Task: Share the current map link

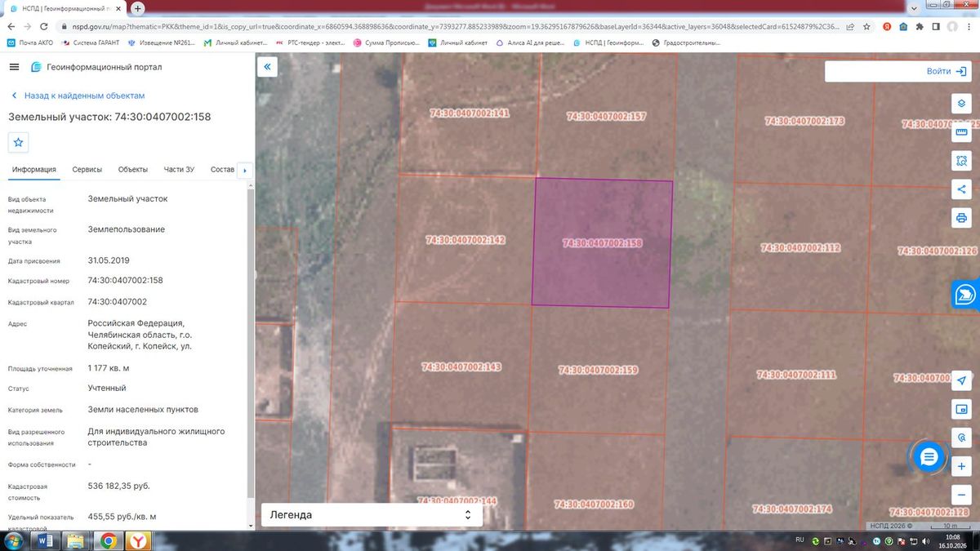Action: (x=961, y=189)
